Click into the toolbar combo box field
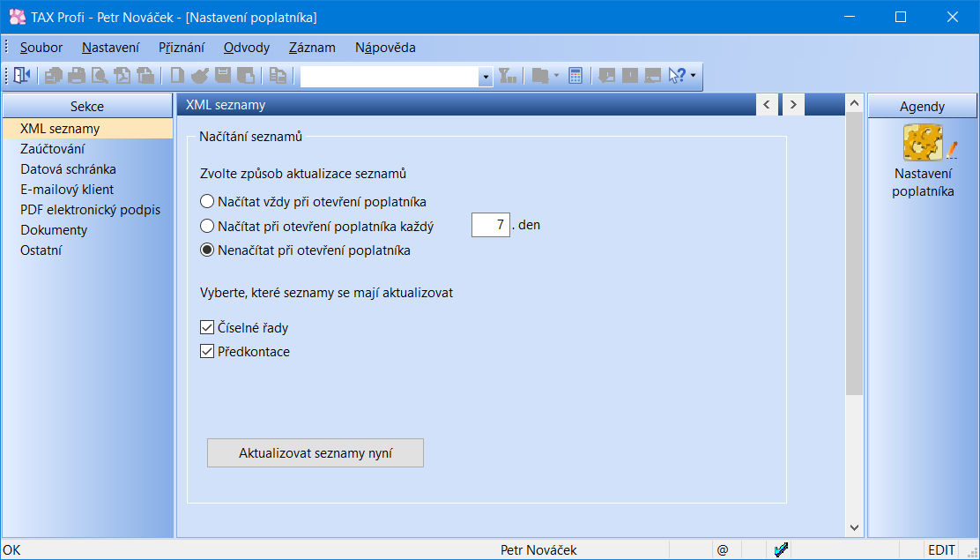This screenshot has width=980, height=560. 390,77
